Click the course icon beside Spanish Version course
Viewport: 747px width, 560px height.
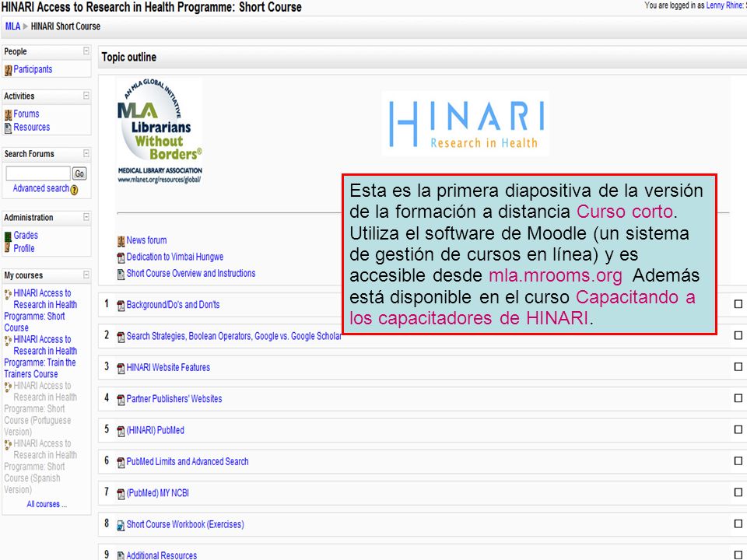coord(8,445)
